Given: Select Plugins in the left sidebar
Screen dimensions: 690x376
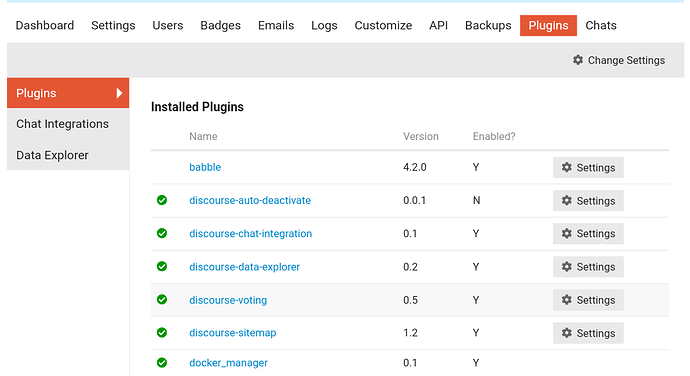Looking at the screenshot, I should coord(68,93).
